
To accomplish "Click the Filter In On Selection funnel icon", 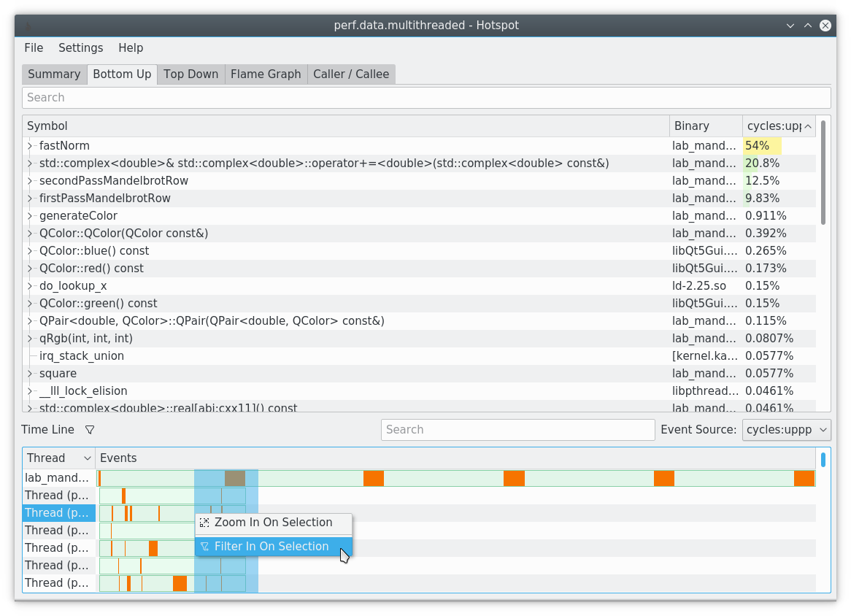I will pyautogui.click(x=204, y=546).
